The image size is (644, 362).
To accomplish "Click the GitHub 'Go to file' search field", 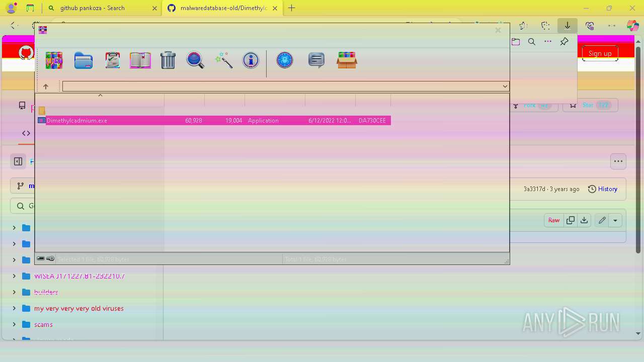I will point(23,206).
